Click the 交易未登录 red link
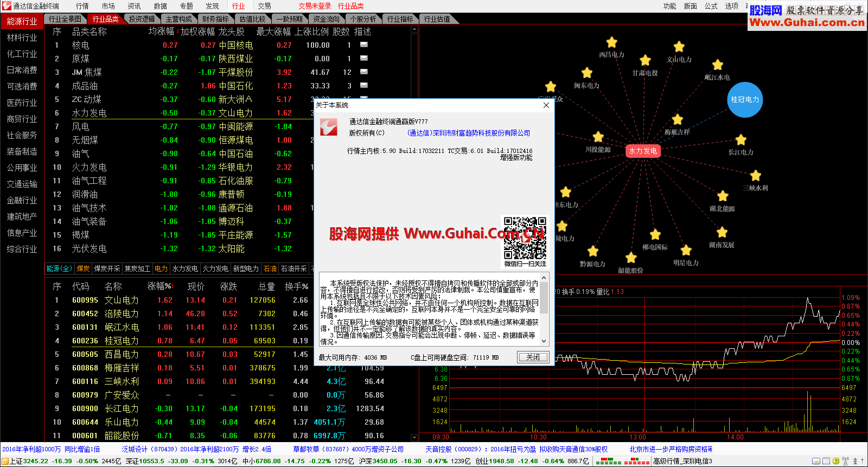Viewport: 868px width, 467px height. [315, 6]
